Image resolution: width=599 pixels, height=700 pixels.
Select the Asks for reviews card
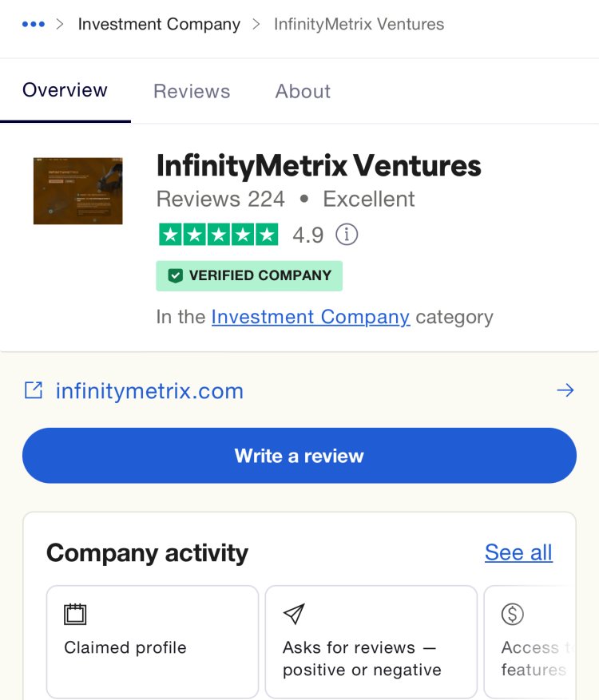pyautogui.click(x=371, y=642)
